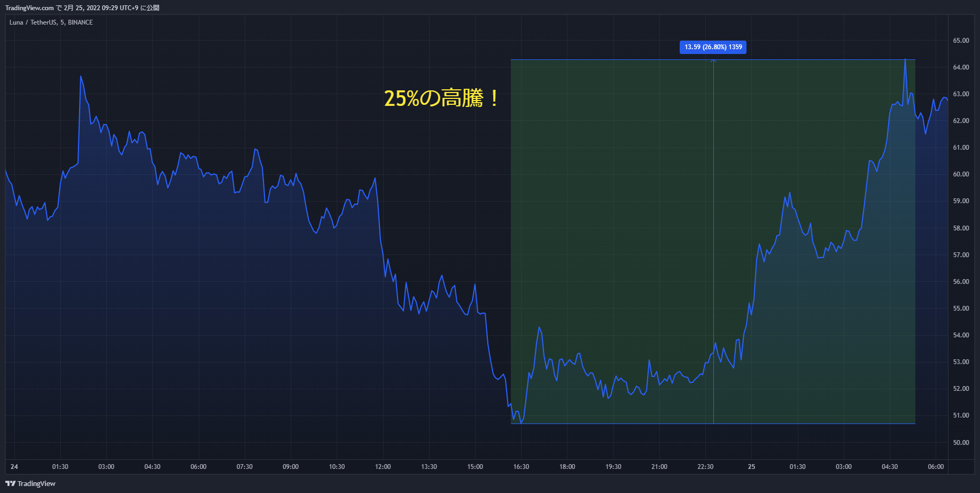Click the 24 date label on time axis
Screen dimensions: 980x493
coord(14,467)
